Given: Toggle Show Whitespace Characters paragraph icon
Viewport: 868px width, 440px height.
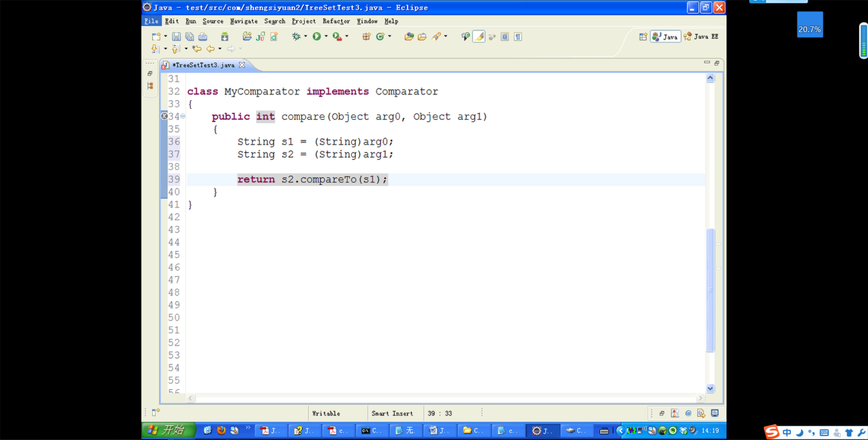Looking at the screenshot, I should pyautogui.click(x=518, y=37).
